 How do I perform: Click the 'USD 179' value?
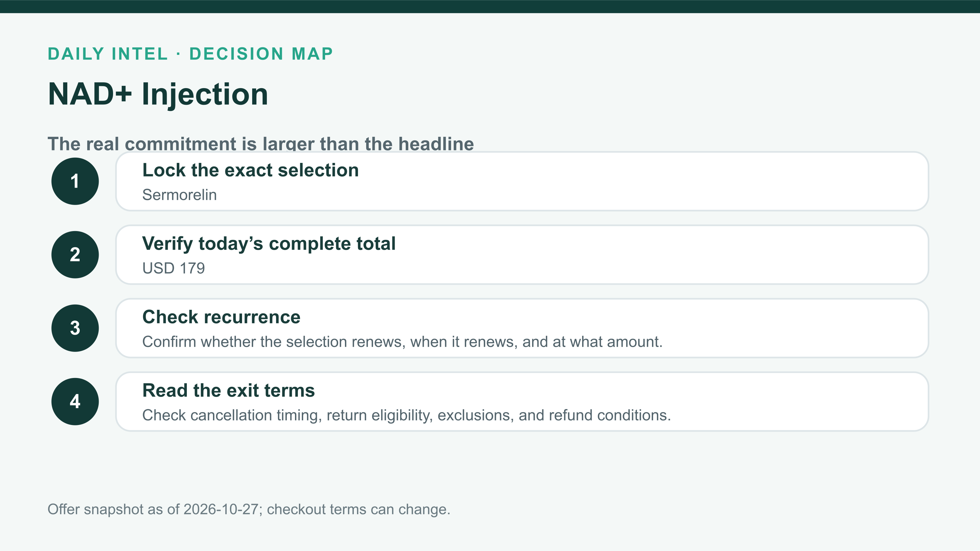[x=173, y=268]
